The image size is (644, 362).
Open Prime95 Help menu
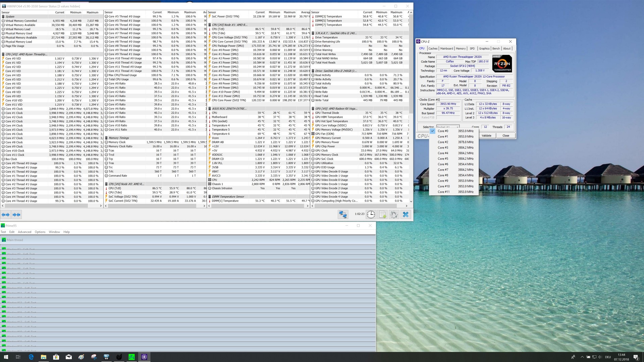tap(66, 232)
